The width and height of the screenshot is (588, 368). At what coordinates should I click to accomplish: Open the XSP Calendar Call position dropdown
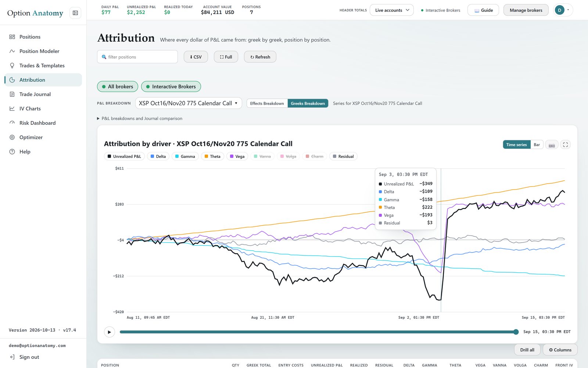coord(189,103)
